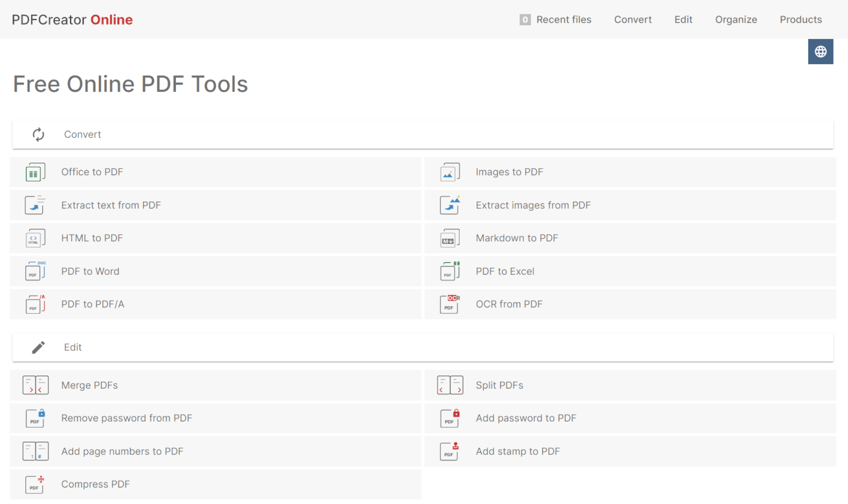Click the Add stamp to PDF icon
This screenshot has height=504, width=848.
coord(450,451)
